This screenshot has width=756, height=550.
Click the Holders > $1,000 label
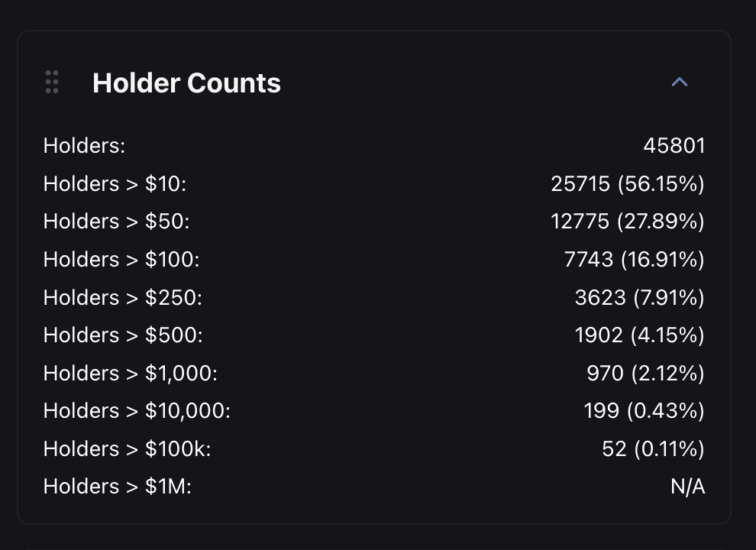(x=130, y=373)
